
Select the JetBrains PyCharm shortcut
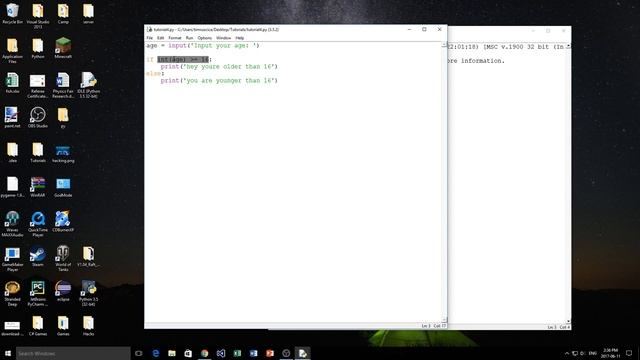coord(38,293)
